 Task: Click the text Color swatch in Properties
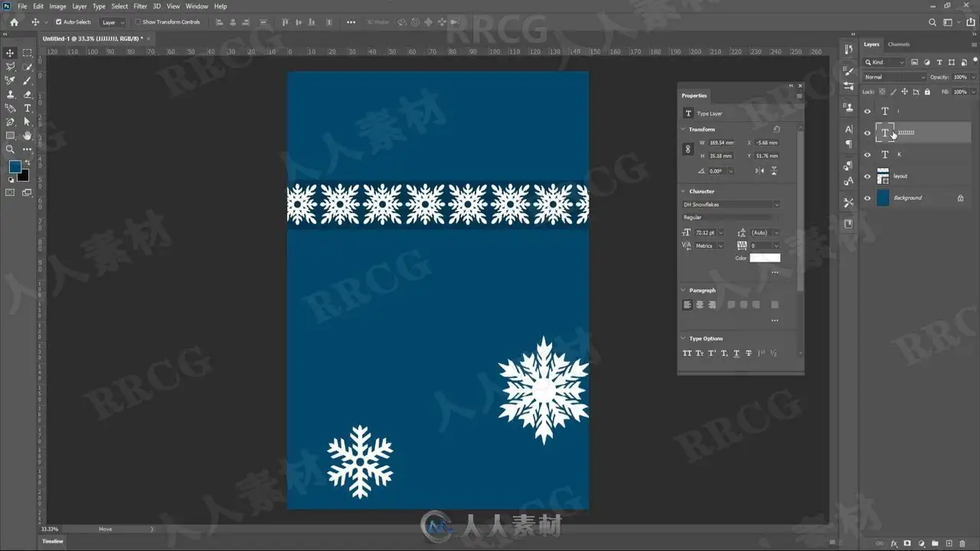tap(765, 258)
